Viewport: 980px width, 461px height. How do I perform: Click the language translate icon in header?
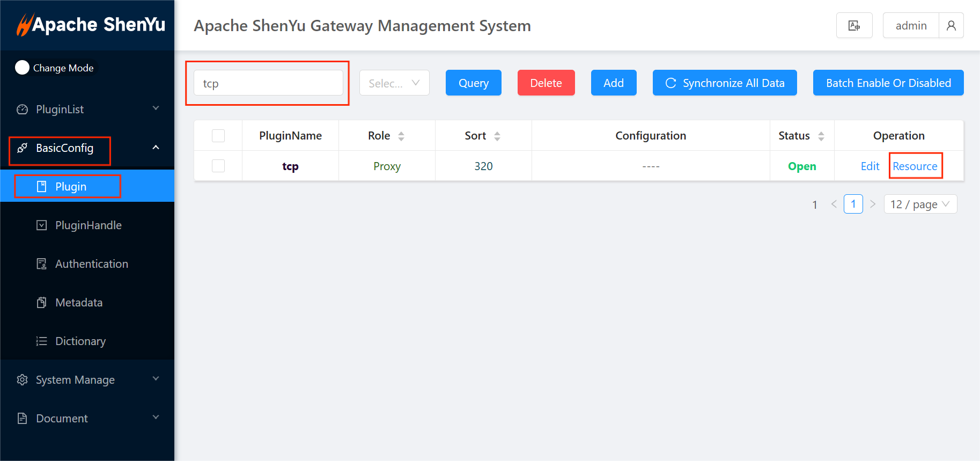854,25
